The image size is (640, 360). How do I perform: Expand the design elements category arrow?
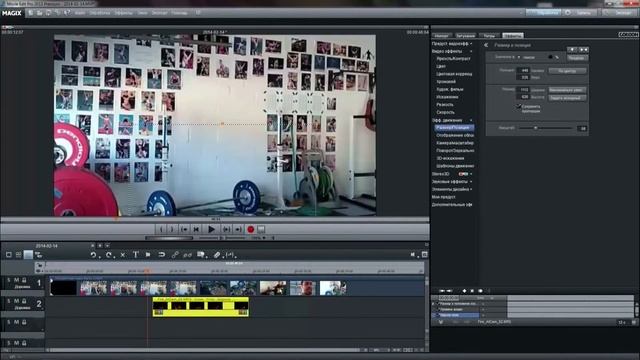[471, 189]
